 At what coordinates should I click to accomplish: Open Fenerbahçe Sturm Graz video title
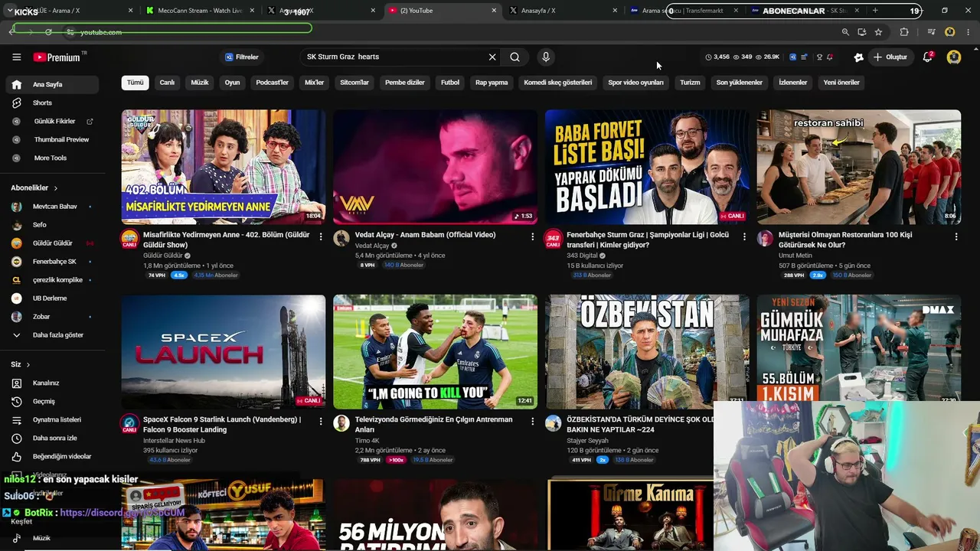coord(648,240)
